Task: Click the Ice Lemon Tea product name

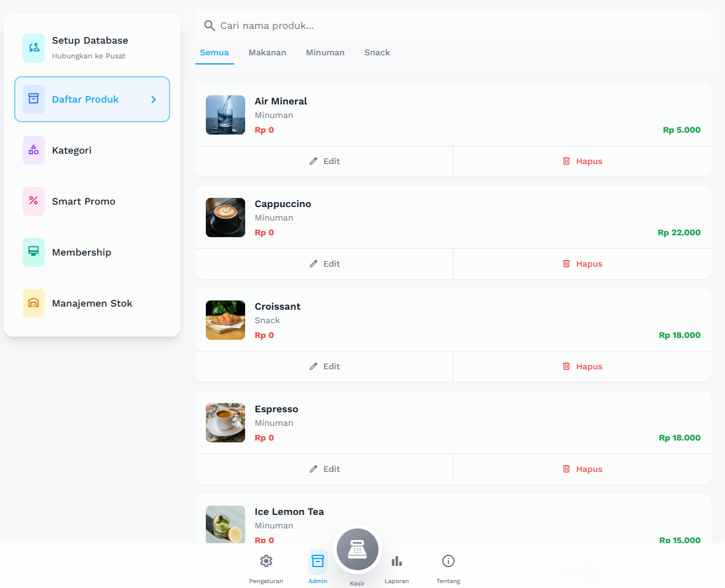Action: pyautogui.click(x=289, y=512)
